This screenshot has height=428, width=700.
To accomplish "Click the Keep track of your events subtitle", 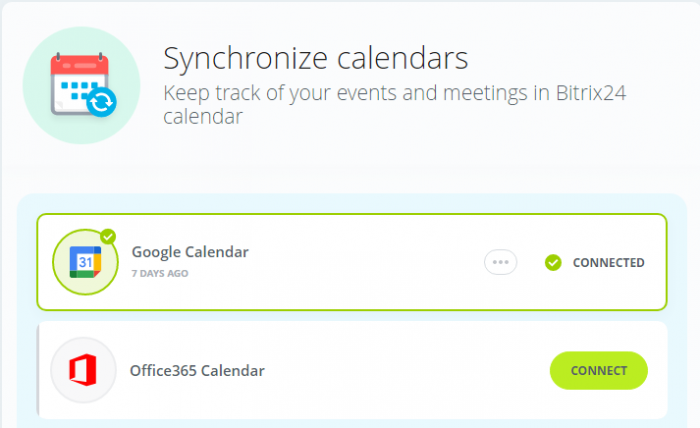I will tap(395, 104).
